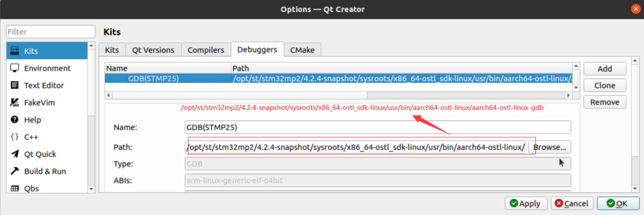Click the Name column header
The width and height of the screenshot is (644, 215).
point(168,68)
